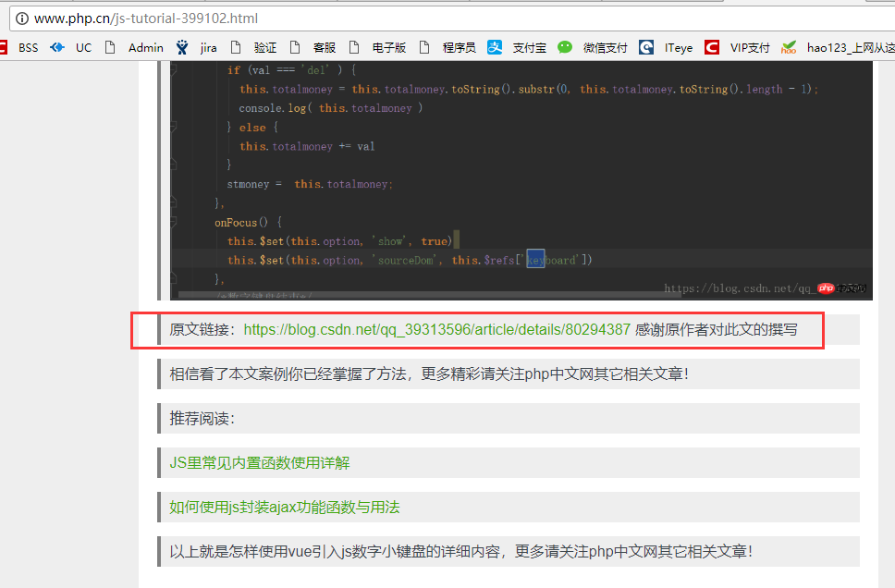Click the 推荐阅读 text
Viewport: 895px width, 588px height.
click(x=202, y=419)
